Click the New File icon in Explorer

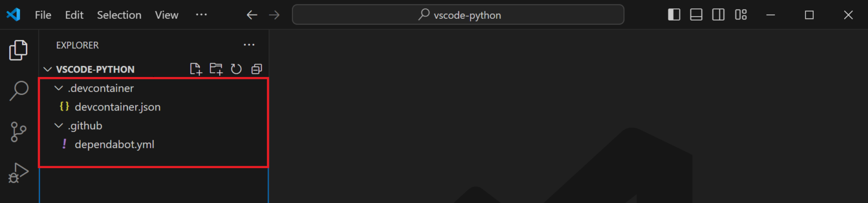click(x=195, y=69)
